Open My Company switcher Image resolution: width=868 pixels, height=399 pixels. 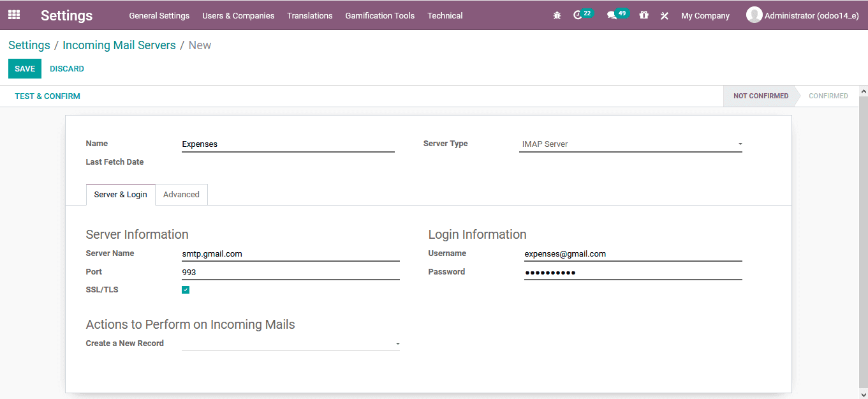(x=705, y=15)
